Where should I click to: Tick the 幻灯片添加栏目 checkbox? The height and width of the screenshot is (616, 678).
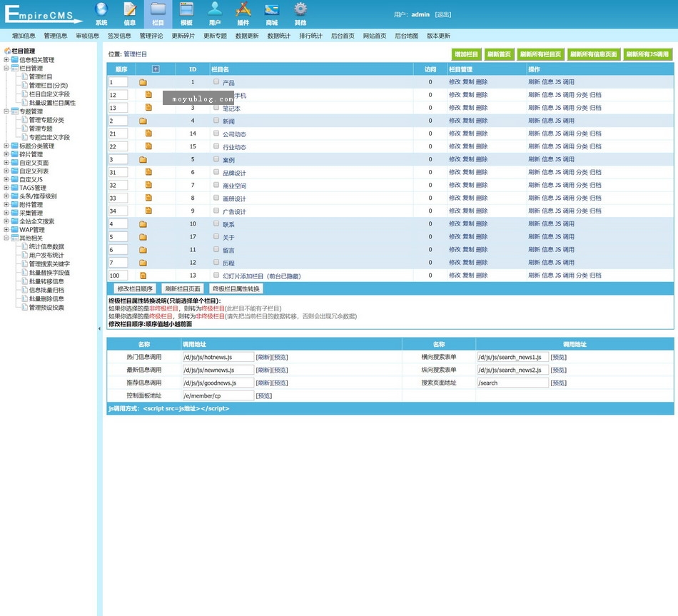click(216, 275)
